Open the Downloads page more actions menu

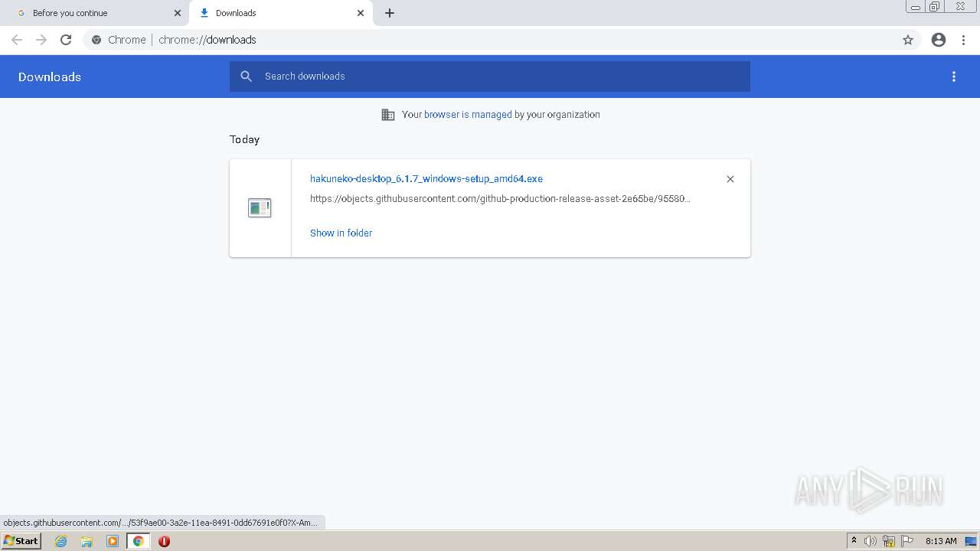(954, 77)
